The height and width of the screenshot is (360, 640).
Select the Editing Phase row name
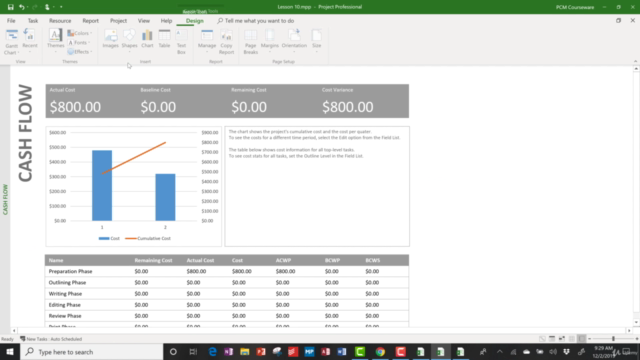pyautogui.click(x=64, y=305)
